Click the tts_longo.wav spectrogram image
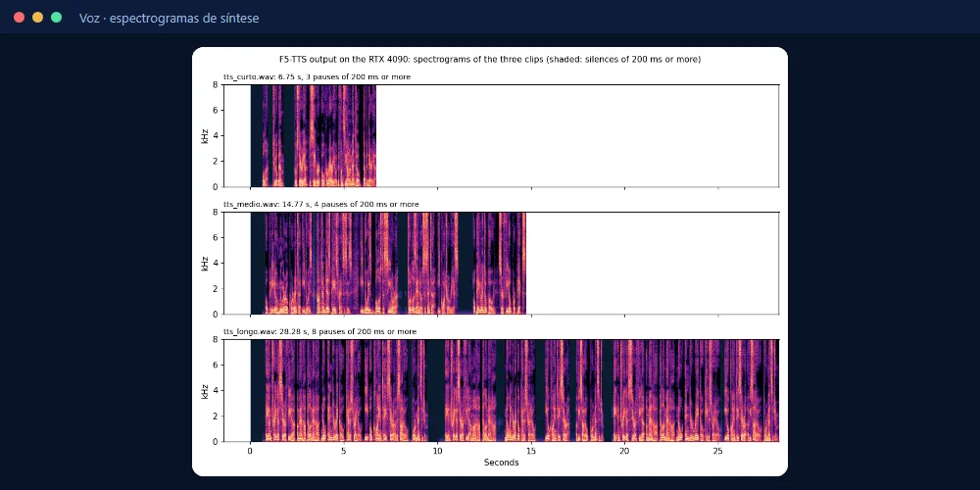Screen dimensions: 980x490 click(x=514, y=390)
